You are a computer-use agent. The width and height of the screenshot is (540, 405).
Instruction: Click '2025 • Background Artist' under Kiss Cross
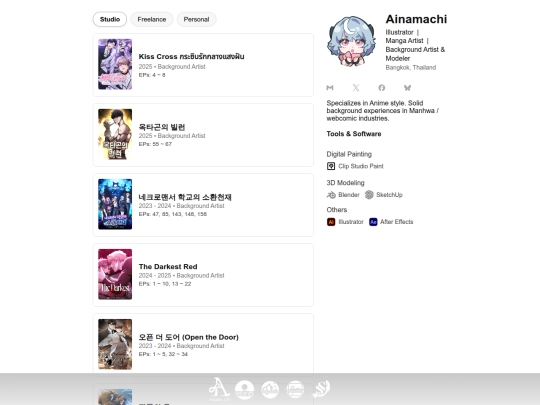[x=172, y=66]
